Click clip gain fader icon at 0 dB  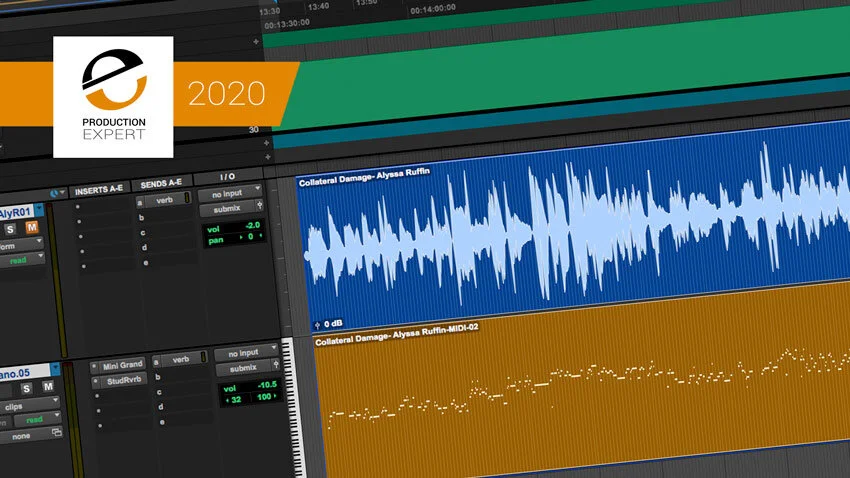pos(318,325)
